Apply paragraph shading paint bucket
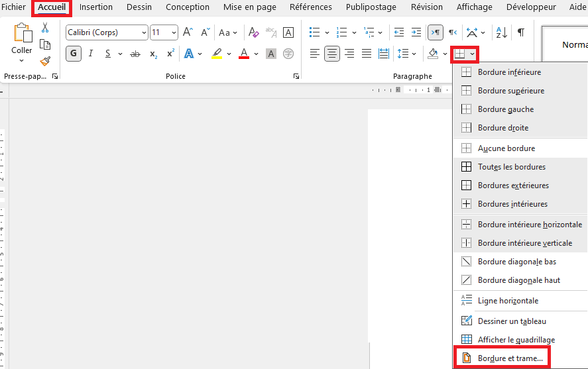Image resolution: width=588 pixels, height=369 pixels. pyautogui.click(x=433, y=54)
